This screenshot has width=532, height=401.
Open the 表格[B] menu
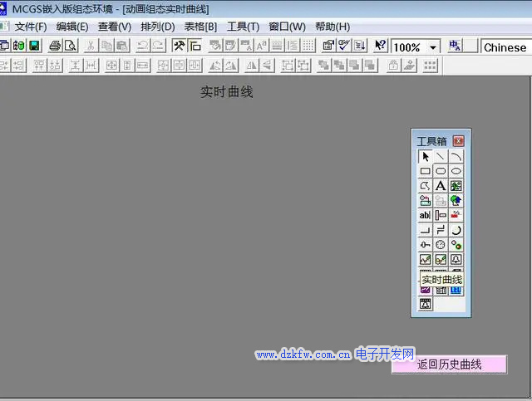(x=200, y=27)
